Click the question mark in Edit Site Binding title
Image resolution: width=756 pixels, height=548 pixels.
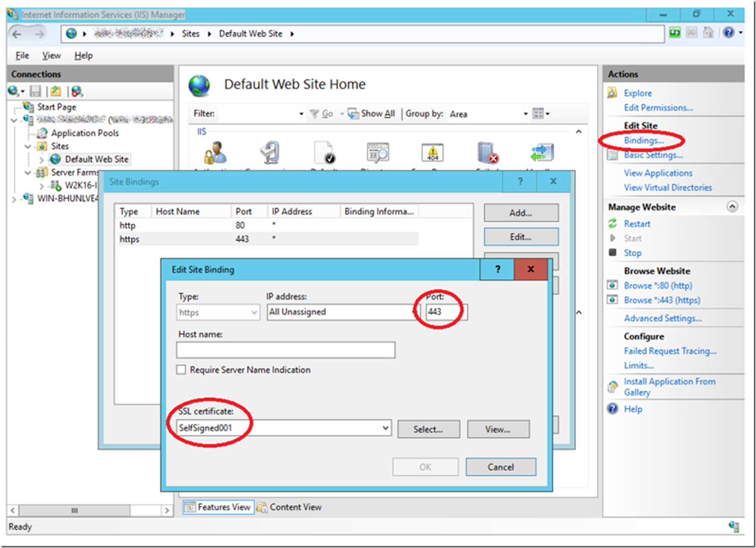pos(497,269)
